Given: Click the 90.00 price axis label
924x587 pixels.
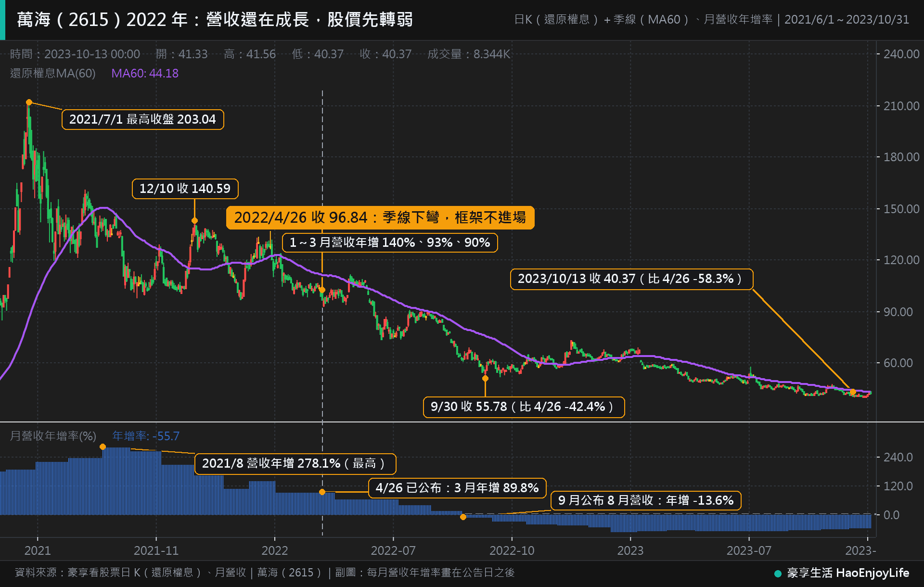Looking at the screenshot, I should point(898,312).
